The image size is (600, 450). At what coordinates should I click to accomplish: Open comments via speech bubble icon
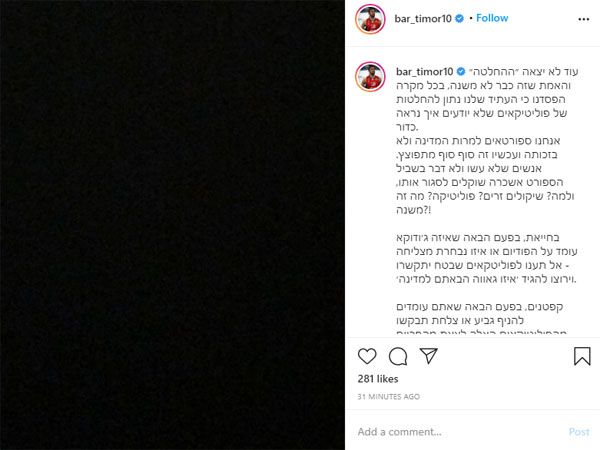(x=398, y=356)
